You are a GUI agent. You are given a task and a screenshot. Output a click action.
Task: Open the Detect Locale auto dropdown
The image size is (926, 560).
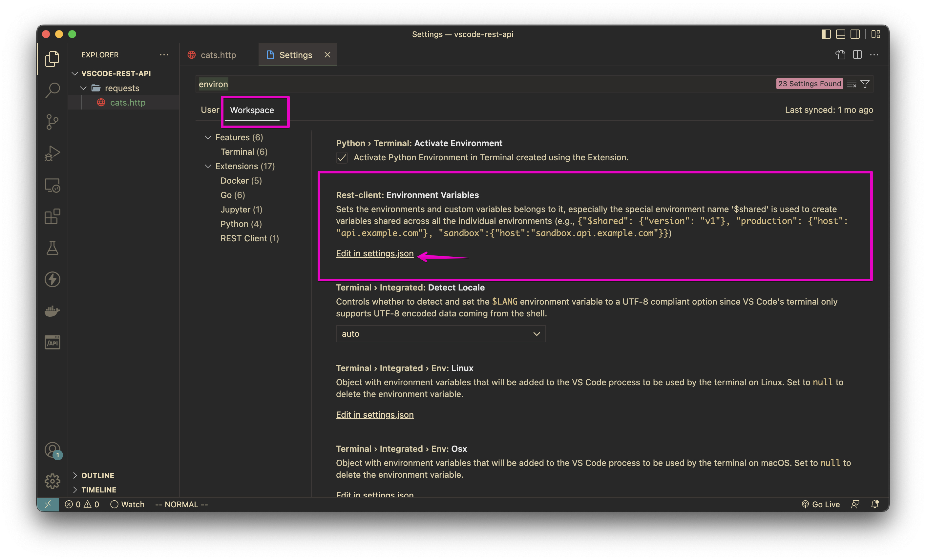click(x=440, y=333)
